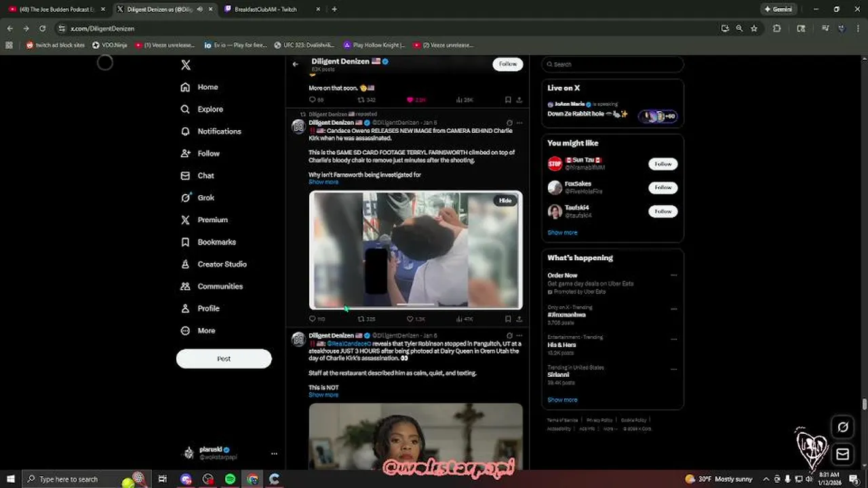Follow FoxSakes suggestion
868x488 pixels.
point(663,188)
